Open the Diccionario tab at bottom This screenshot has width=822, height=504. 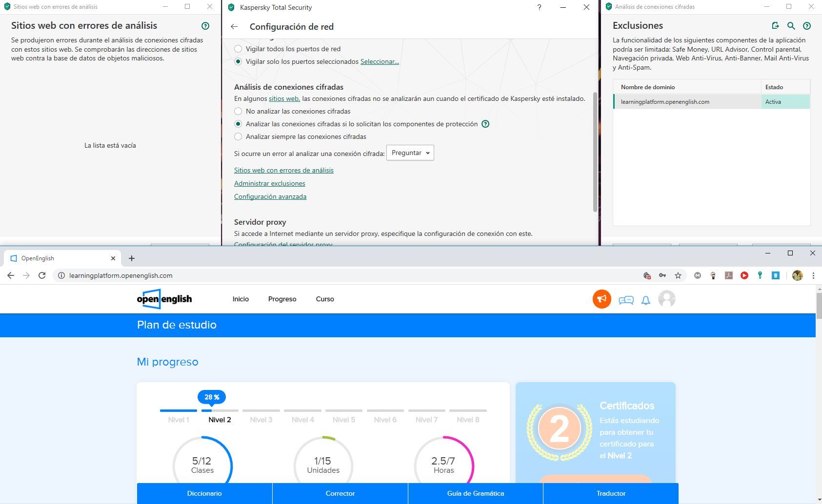(x=204, y=493)
